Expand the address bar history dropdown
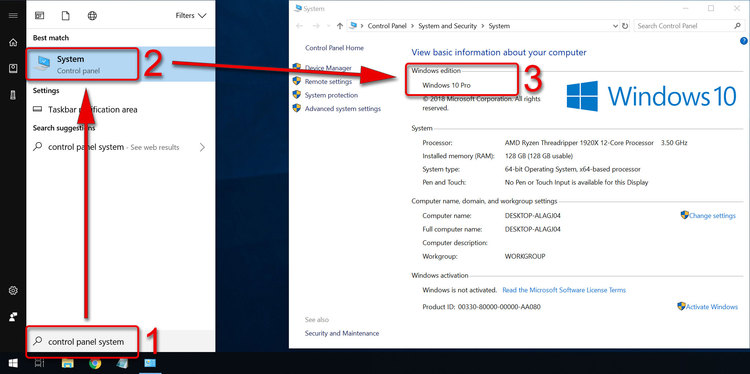750x374 pixels. coord(615,26)
